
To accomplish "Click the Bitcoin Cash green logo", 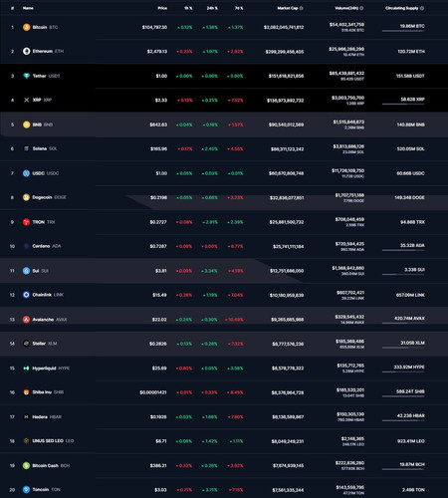I will [26, 465].
